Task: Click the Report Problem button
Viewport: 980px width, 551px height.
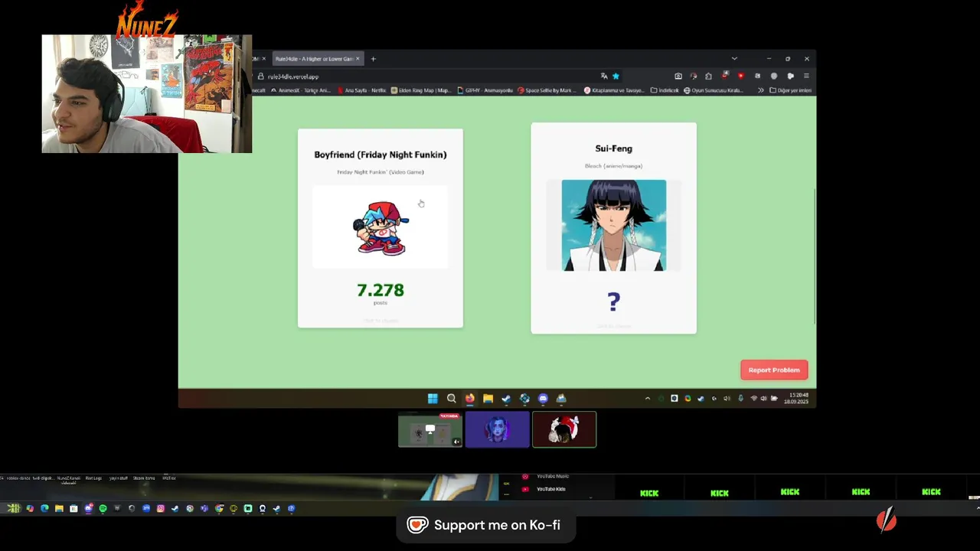Action: tap(774, 370)
